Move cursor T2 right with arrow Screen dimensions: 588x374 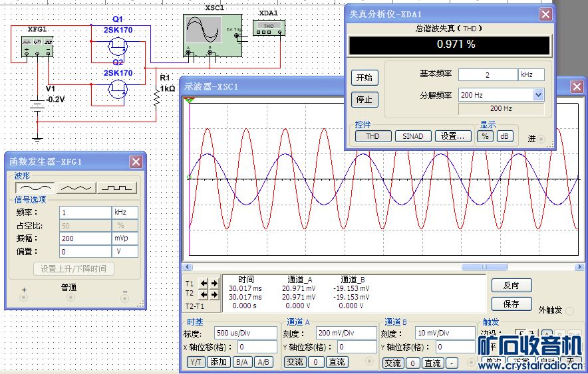pos(214,294)
